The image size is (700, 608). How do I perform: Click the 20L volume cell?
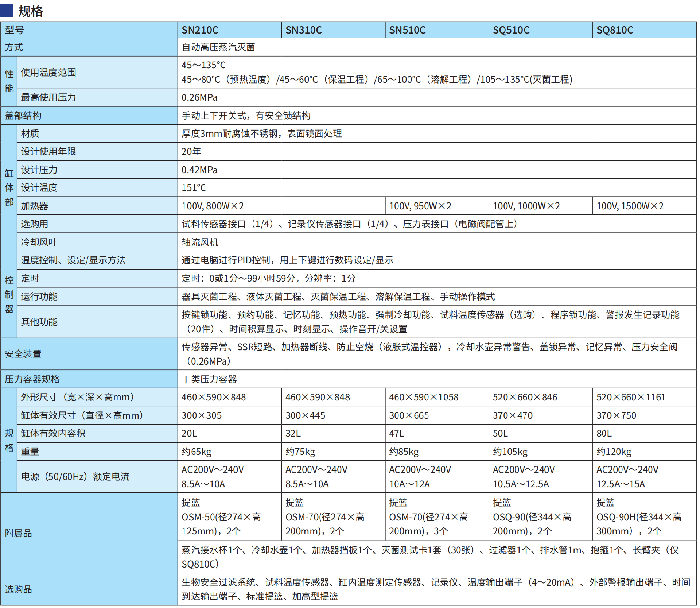(229, 433)
